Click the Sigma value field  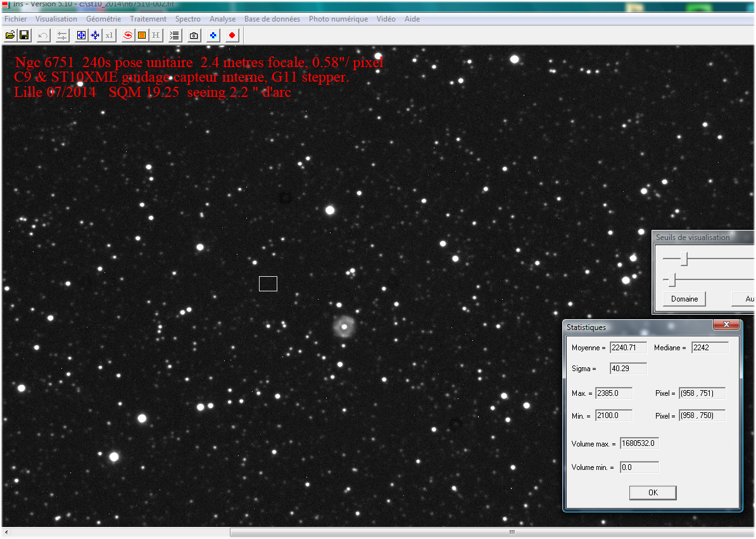(628, 369)
